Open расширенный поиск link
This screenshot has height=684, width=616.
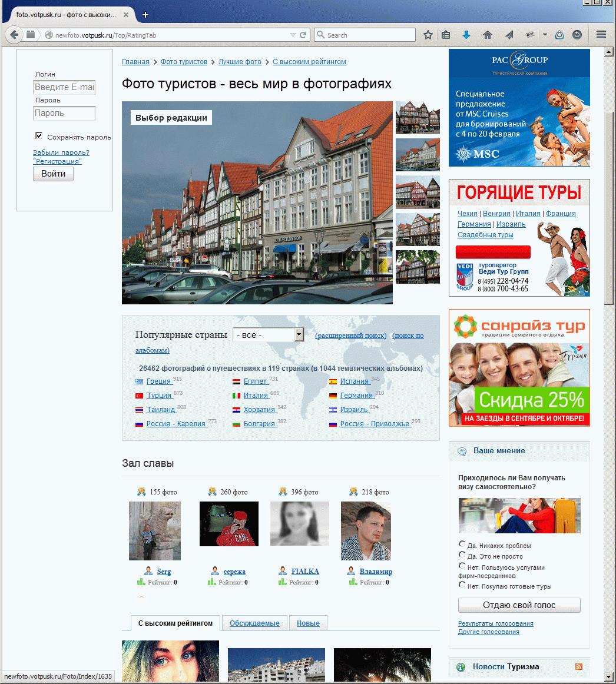[x=351, y=336]
